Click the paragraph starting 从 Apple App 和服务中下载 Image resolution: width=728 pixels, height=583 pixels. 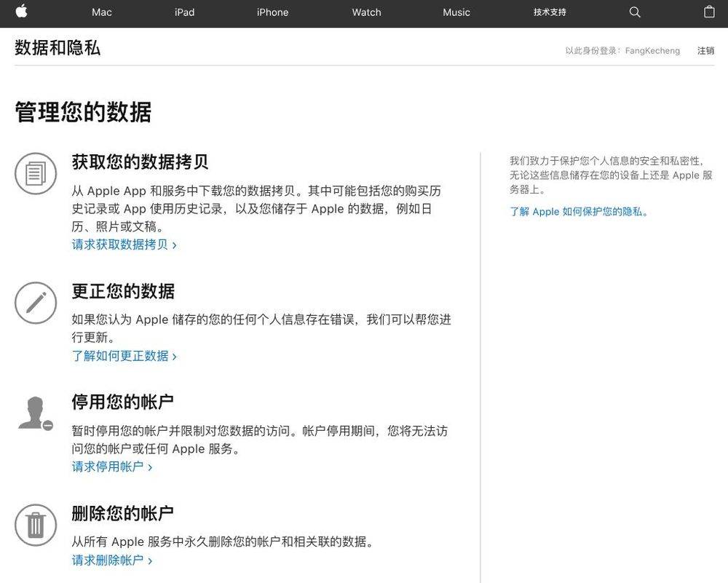(x=256, y=208)
